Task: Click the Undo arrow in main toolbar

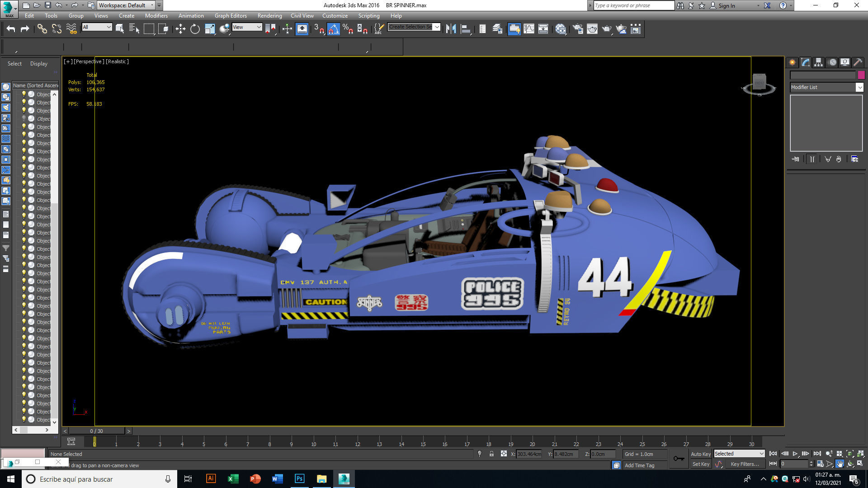Action: (11, 29)
